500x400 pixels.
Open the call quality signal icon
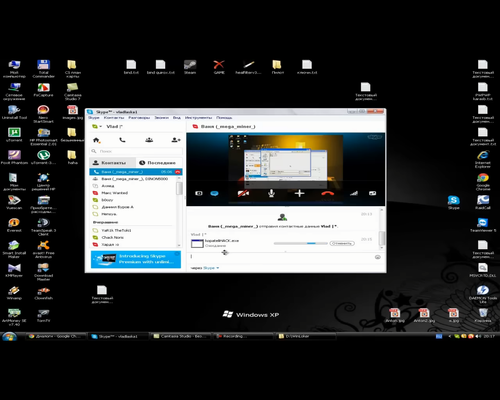tap(354, 193)
